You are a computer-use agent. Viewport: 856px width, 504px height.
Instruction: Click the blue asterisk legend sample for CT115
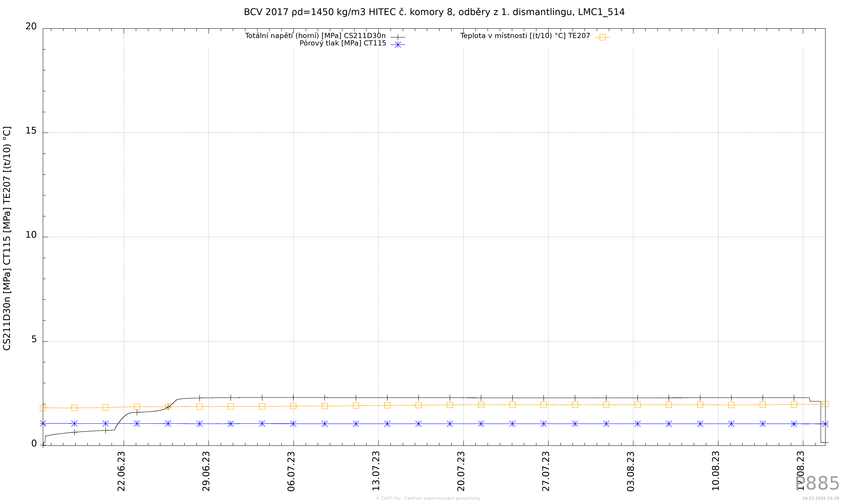(x=398, y=45)
